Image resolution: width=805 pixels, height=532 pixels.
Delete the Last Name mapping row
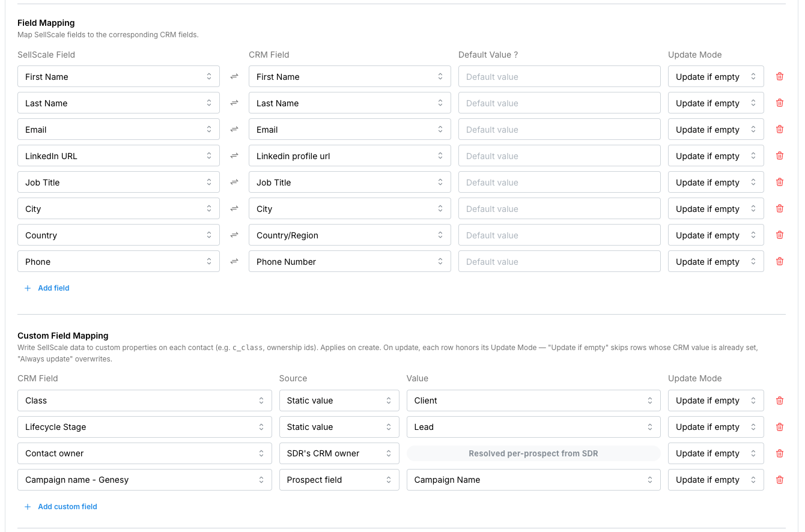780,103
